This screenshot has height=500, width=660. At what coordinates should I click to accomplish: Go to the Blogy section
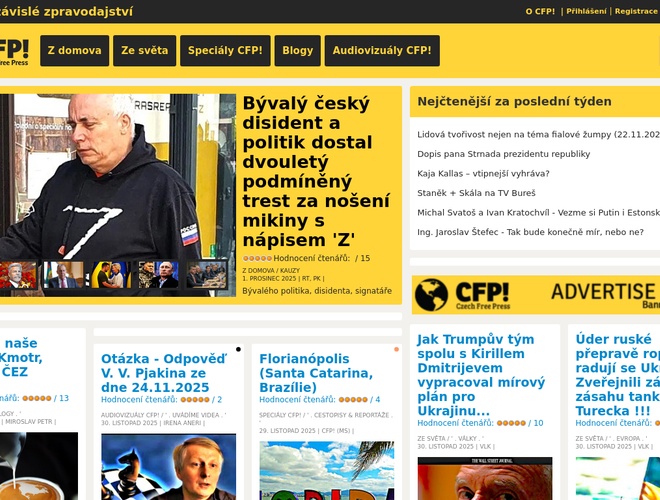coord(298,51)
